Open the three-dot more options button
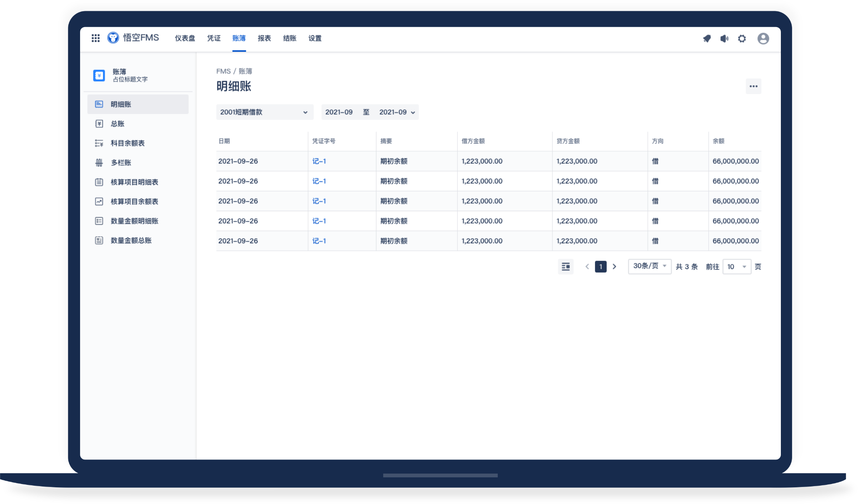 [x=753, y=86]
